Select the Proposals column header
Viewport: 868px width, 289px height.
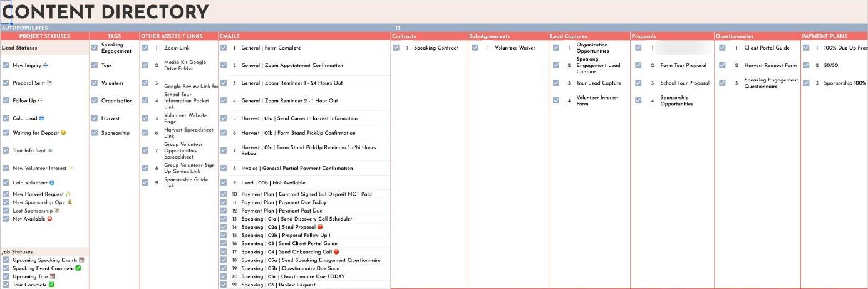point(673,36)
